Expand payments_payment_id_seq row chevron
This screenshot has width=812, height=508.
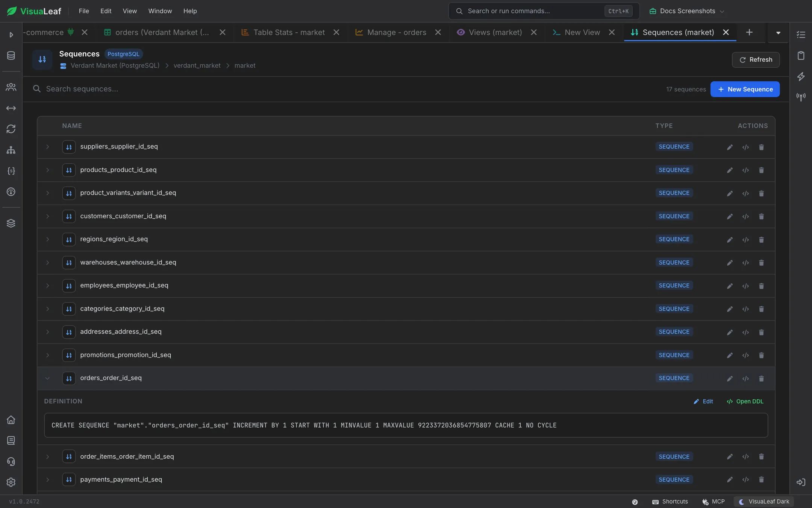[x=48, y=479]
